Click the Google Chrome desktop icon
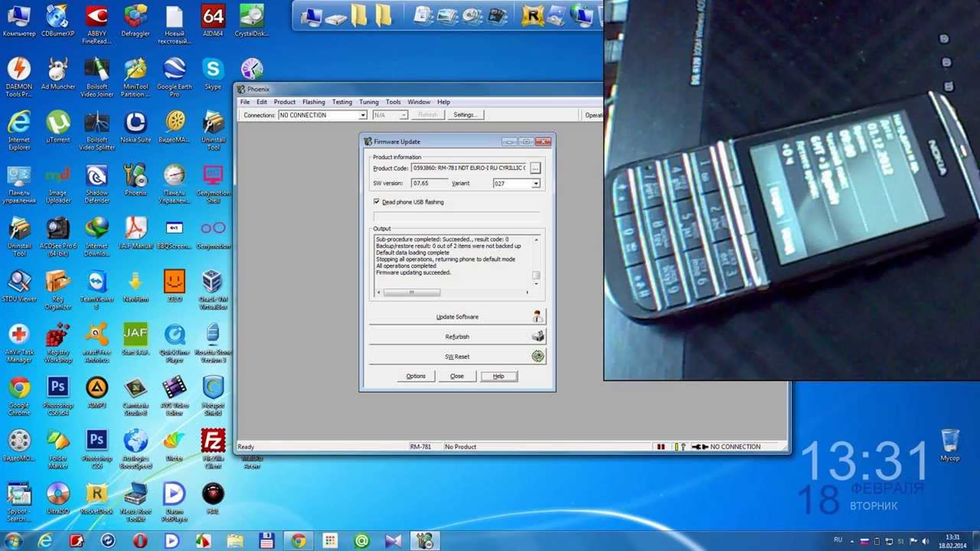This screenshot has width=980, height=551. 19,396
